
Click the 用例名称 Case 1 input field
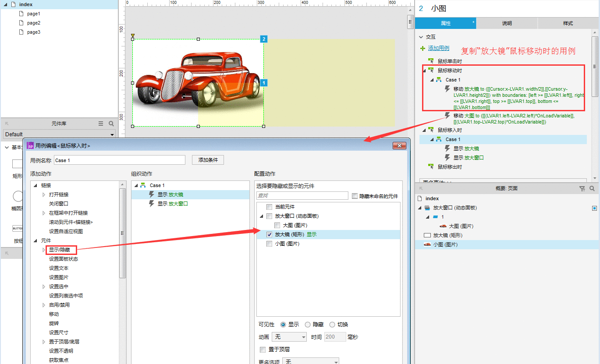(x=120, y=160)
